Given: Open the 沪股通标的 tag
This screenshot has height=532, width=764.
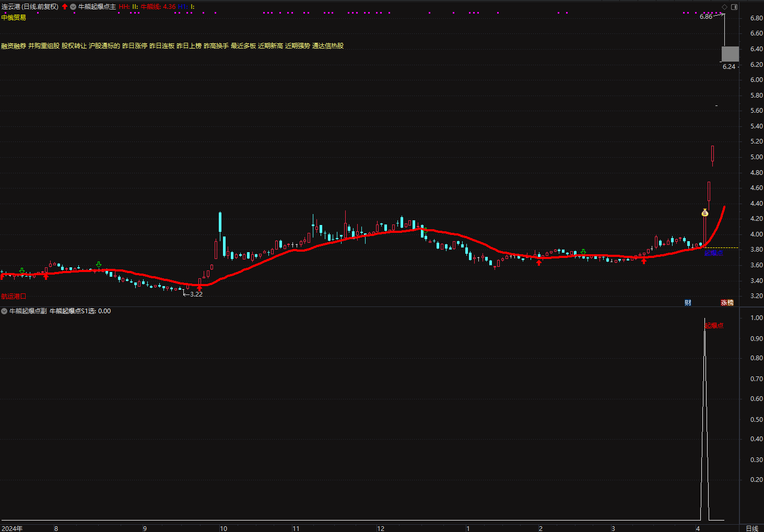Looking at the screenshot, I should 104,46.
